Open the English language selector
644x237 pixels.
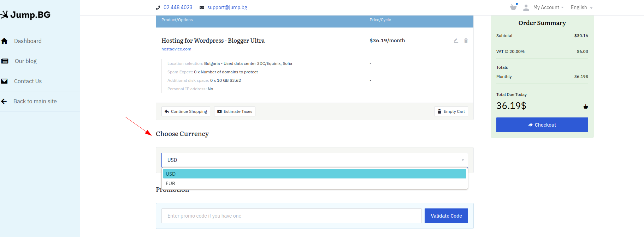click(x=581, y=7)
